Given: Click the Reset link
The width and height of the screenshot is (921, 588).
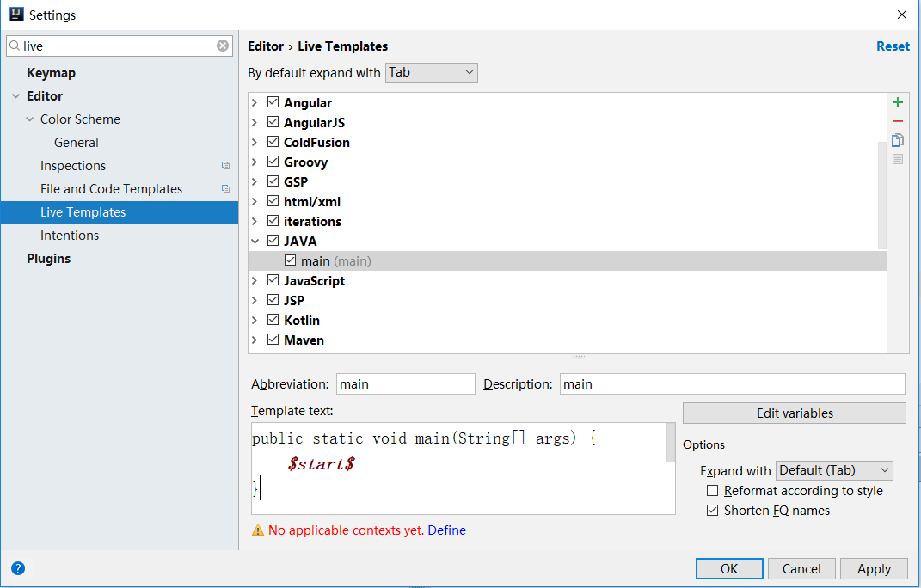Looking at the screenshot, I should point(893,46).
